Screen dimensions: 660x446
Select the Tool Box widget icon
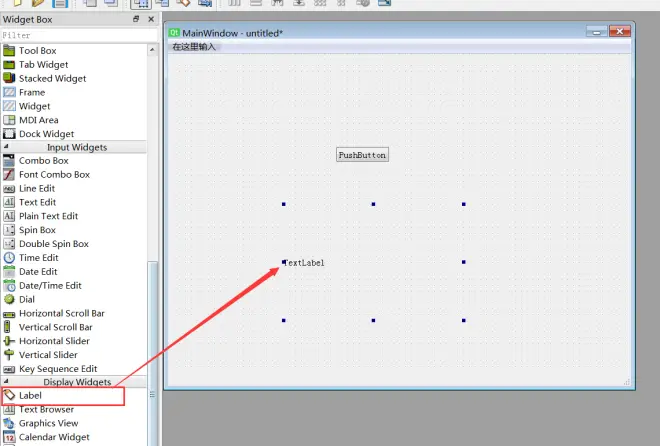[9, 51]
